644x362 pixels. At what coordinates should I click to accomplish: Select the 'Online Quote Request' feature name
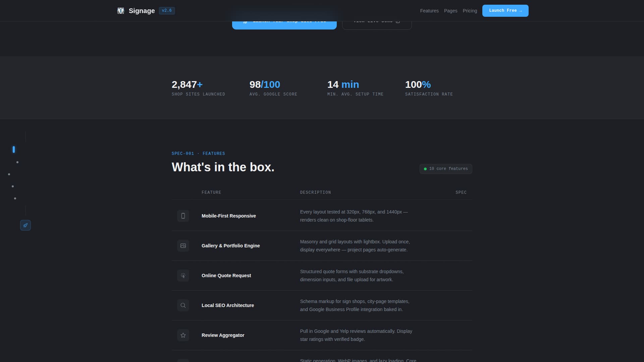pos(226,276)
